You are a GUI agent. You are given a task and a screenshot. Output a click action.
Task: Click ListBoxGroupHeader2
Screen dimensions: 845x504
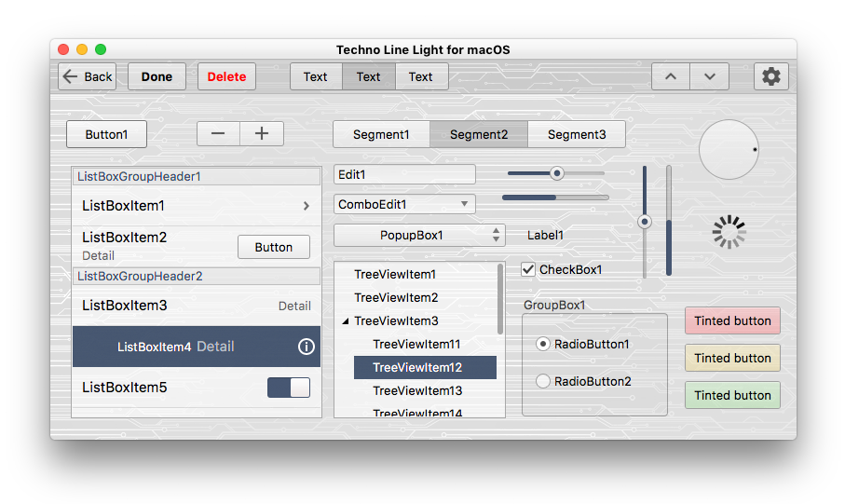197,276
